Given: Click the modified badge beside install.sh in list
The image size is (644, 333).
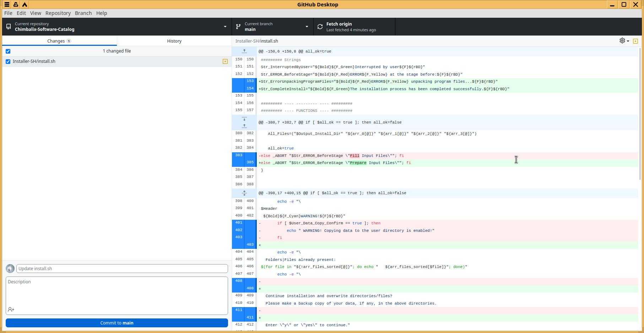Looking at the screenshot, I should click(225, 61).
